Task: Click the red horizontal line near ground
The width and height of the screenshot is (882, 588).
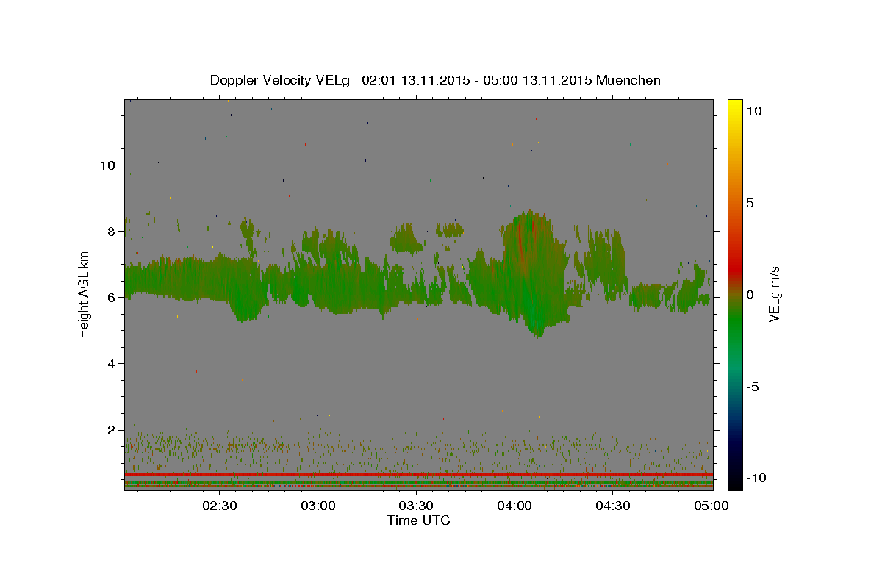Action: click(418, 475)
